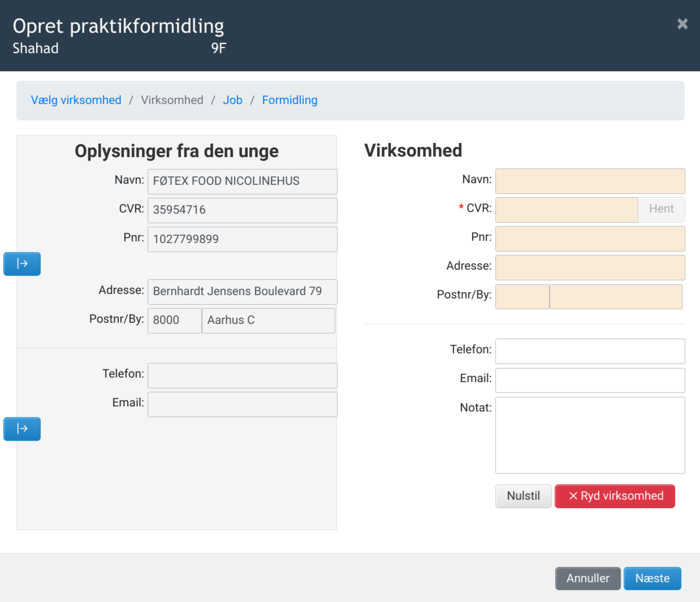Close the Opret praktikformidling dialog
This screenshot has width=700, height=602.
[x=682, y=24]
